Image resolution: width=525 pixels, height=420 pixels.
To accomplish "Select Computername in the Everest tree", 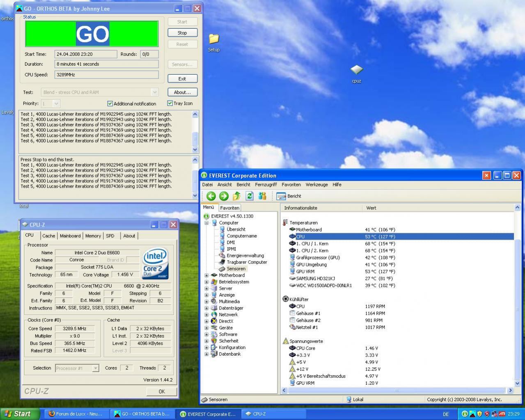I will point(242,236).
